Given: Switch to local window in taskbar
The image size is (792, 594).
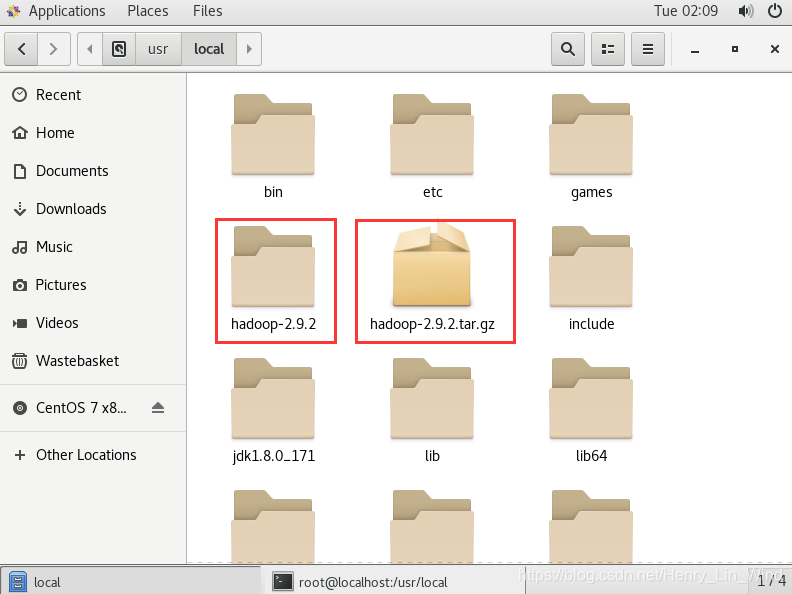Looking at the screenshot, I should tap(131, 582).
